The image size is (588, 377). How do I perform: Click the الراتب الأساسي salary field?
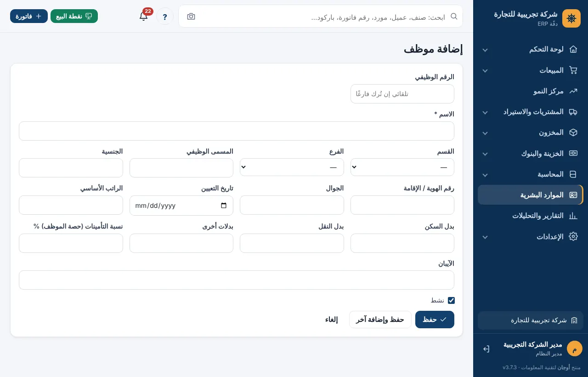coord(71,205)
